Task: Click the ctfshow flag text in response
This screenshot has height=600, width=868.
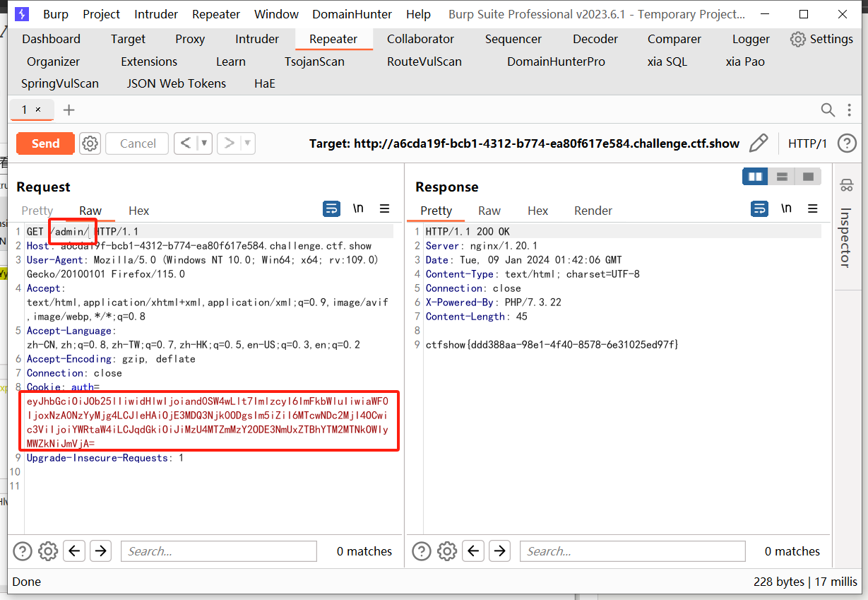Action: [552, 345]
